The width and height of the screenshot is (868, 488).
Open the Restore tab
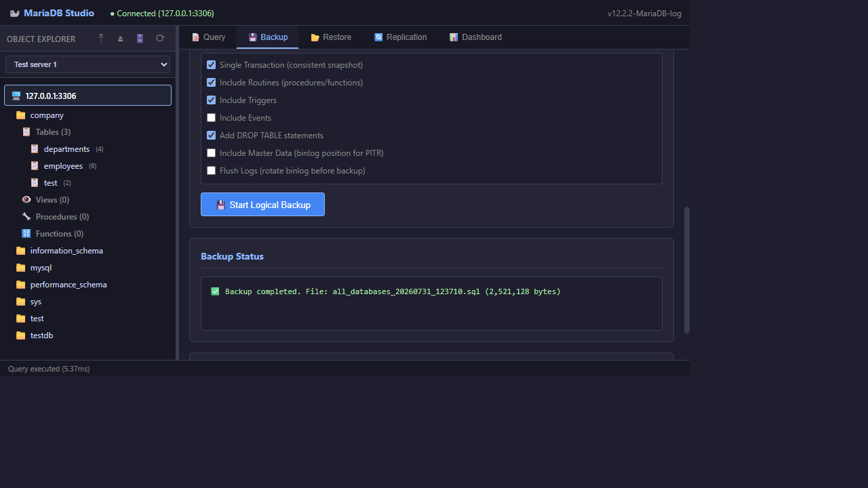click(331, 37)
